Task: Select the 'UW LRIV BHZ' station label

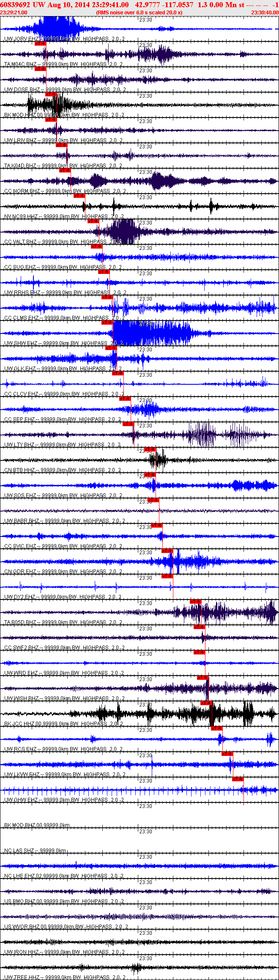Action: click(20, 140)
